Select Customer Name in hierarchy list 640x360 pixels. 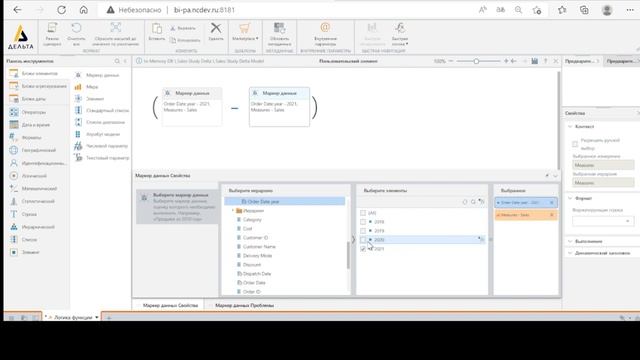click(259, 247)
